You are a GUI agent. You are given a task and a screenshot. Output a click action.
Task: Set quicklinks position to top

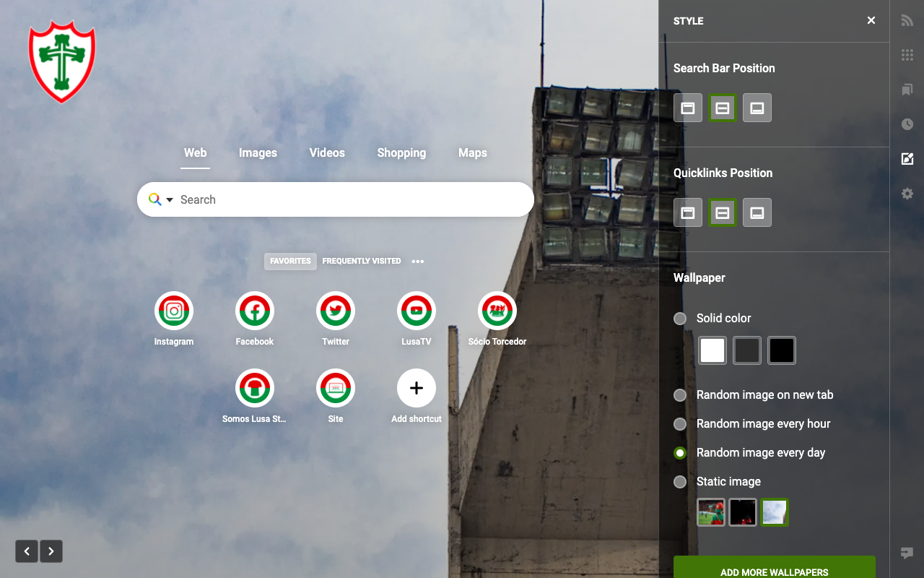(688, 213)
